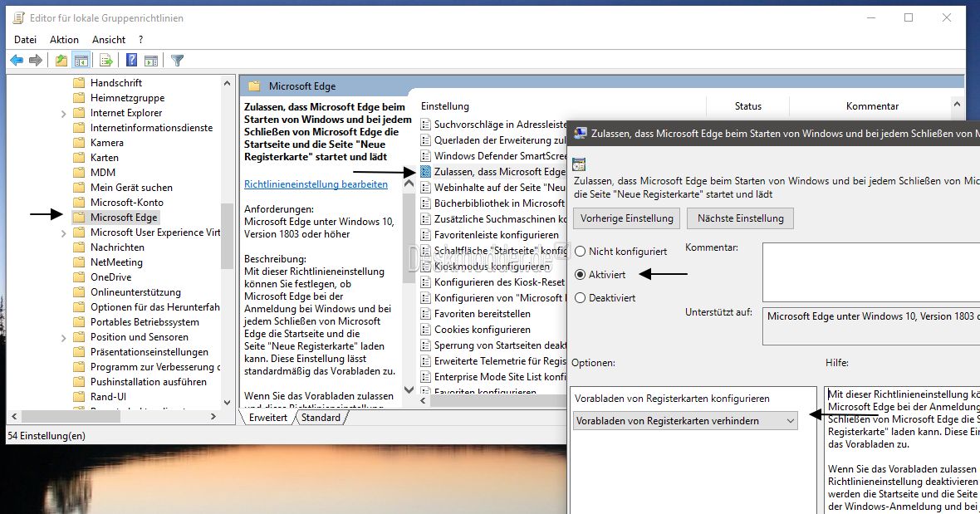Select the Onlineunterstützung tree item
Image resolution: width=980 pixels, height=514 pixels.
click(x=135, y=292)
